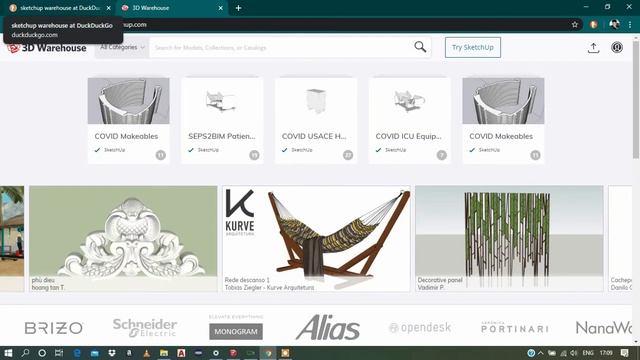Click the hoang tan T. author name

coord(48,287)
